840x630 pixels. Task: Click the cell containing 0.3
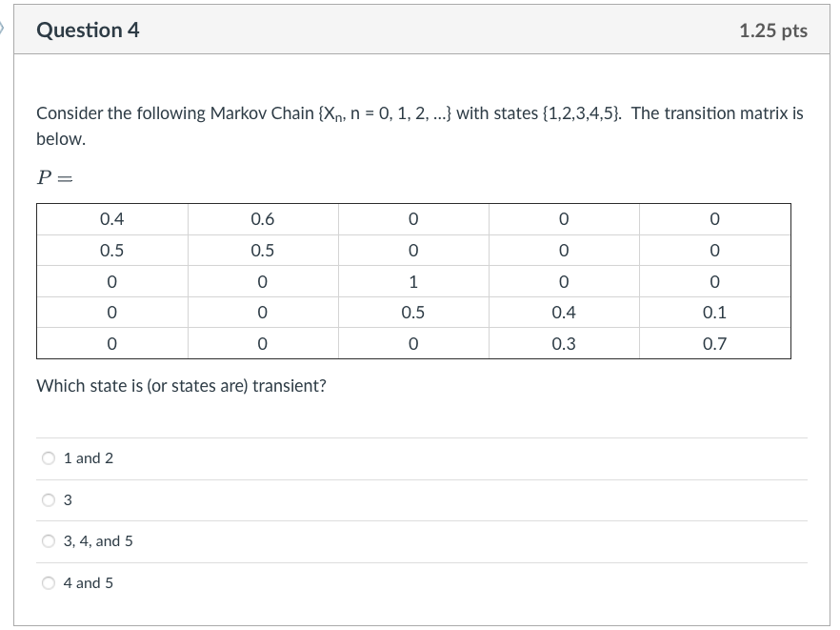click(x=563, y=342)
